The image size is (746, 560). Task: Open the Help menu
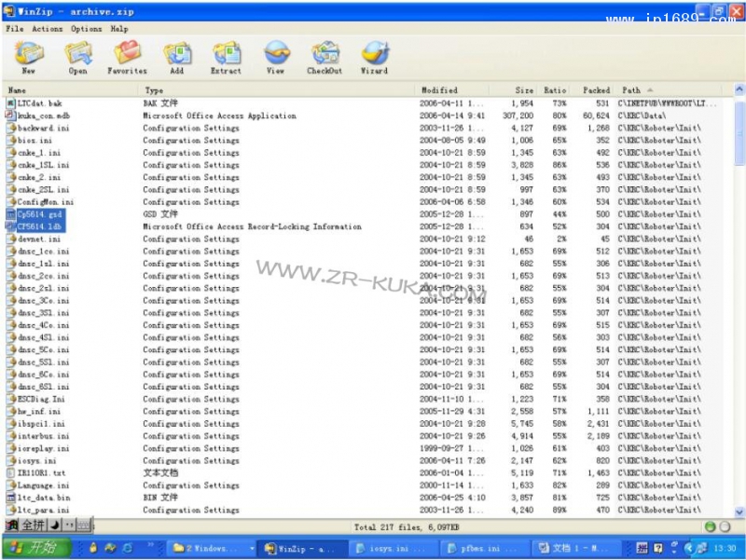(x=119, y=29)
